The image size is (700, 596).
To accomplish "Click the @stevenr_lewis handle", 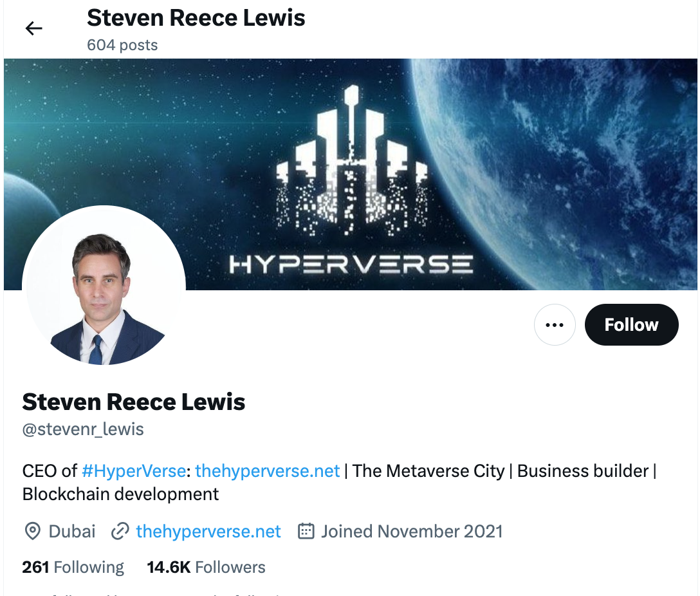I will click(x=83, y=429).
